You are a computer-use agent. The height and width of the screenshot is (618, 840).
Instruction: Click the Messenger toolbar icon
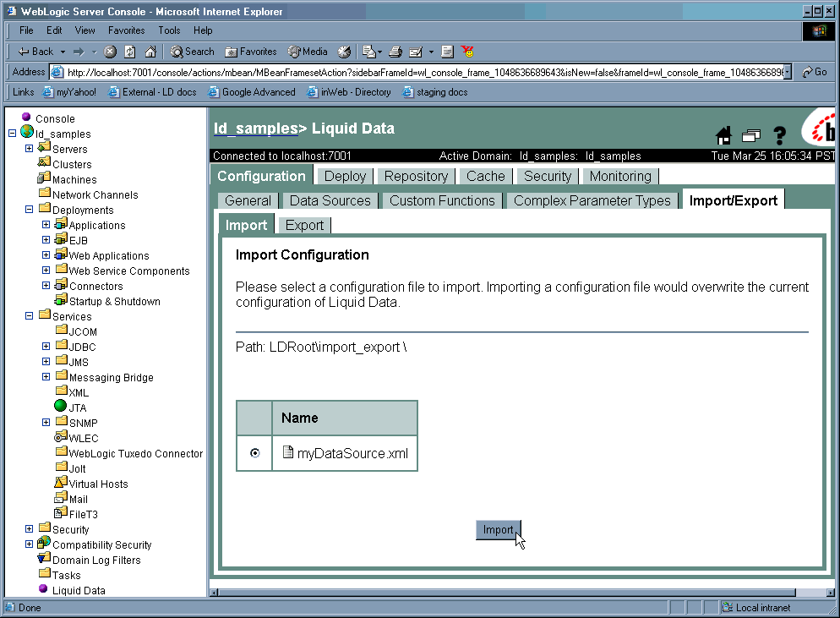click(x=467, y=52)
